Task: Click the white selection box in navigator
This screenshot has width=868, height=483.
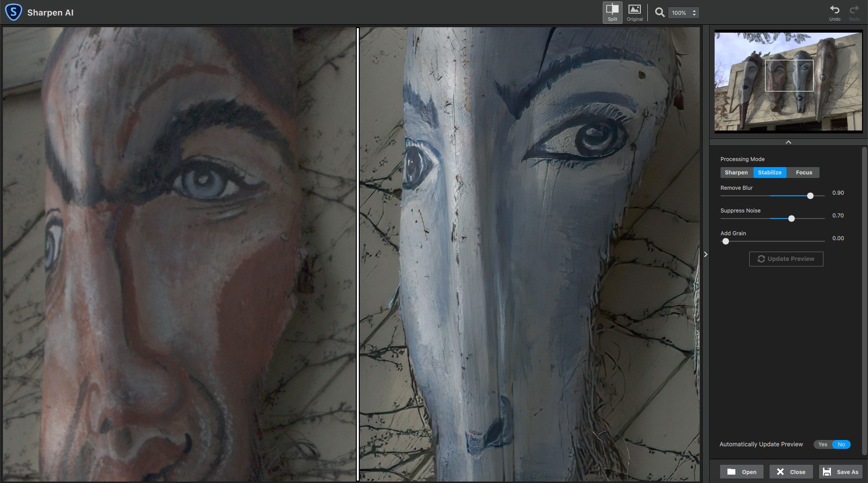Action: tap(789, 76)
